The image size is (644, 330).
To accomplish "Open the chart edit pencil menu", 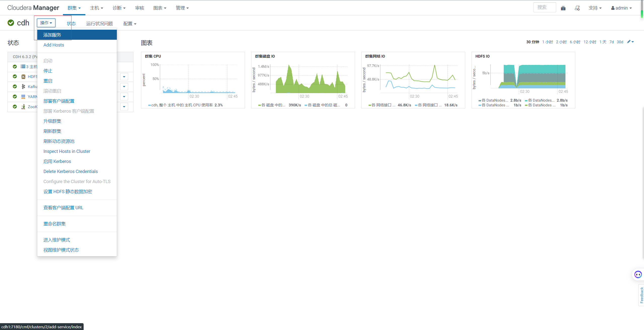I will (x=630, y=42).
